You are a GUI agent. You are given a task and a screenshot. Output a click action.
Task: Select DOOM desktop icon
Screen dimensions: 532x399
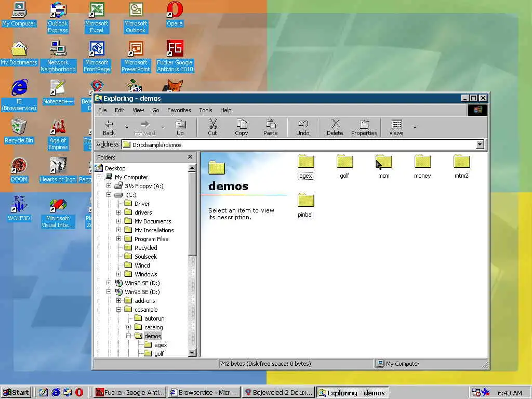[x=19, y=170]
